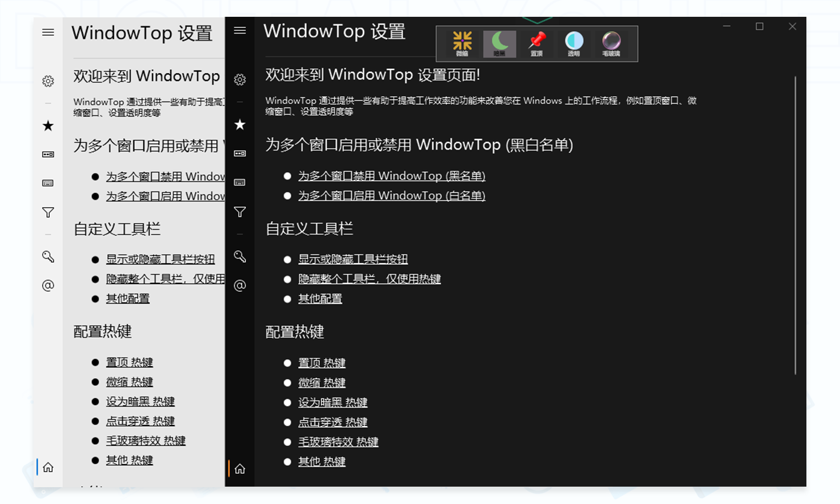Click WindowTop 设置 title in dark window
The height and width of the screenshot is (504, 840).
[334, 31]
